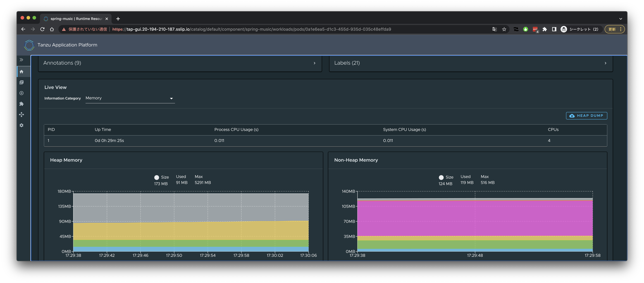This screenshot has width=644, height=283.
Task: Expand the Labels (21) panel
Action: click(x=471, y=63)
